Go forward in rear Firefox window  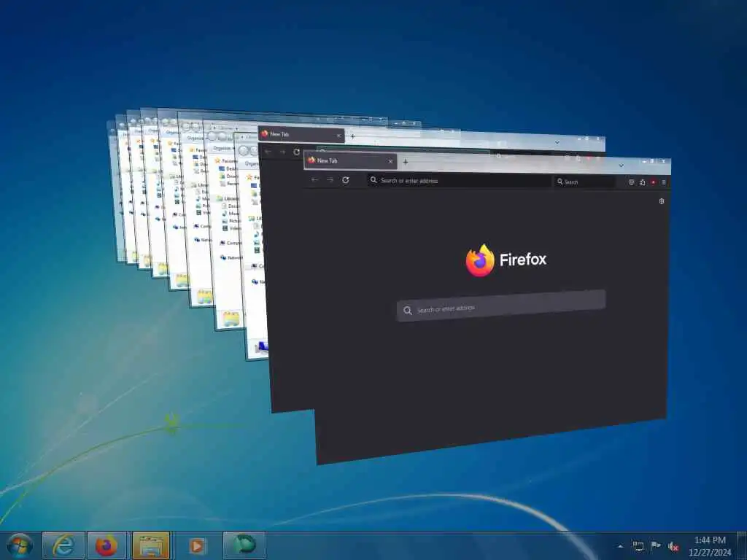(x=282, y=152)
